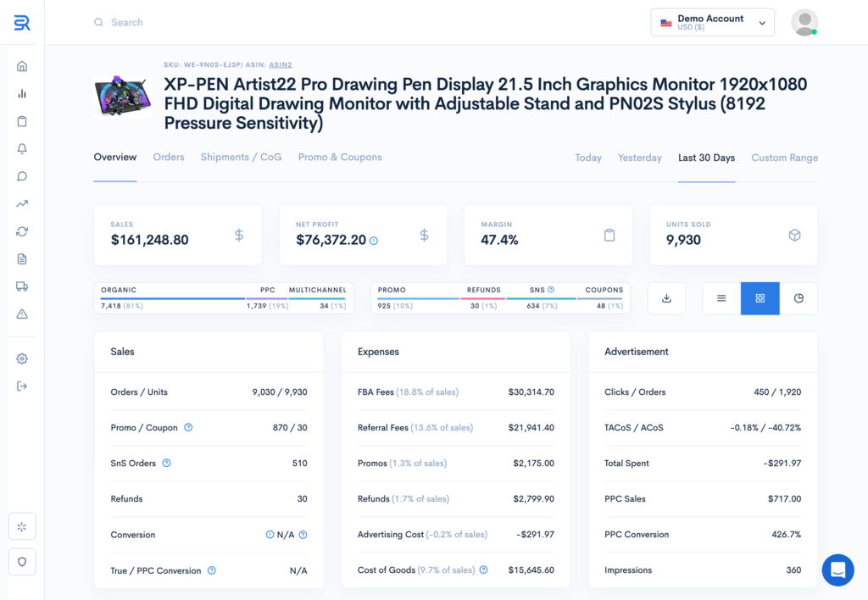868x600 pixels.
Task: Select the Today date range
Action: coord(588,158)
